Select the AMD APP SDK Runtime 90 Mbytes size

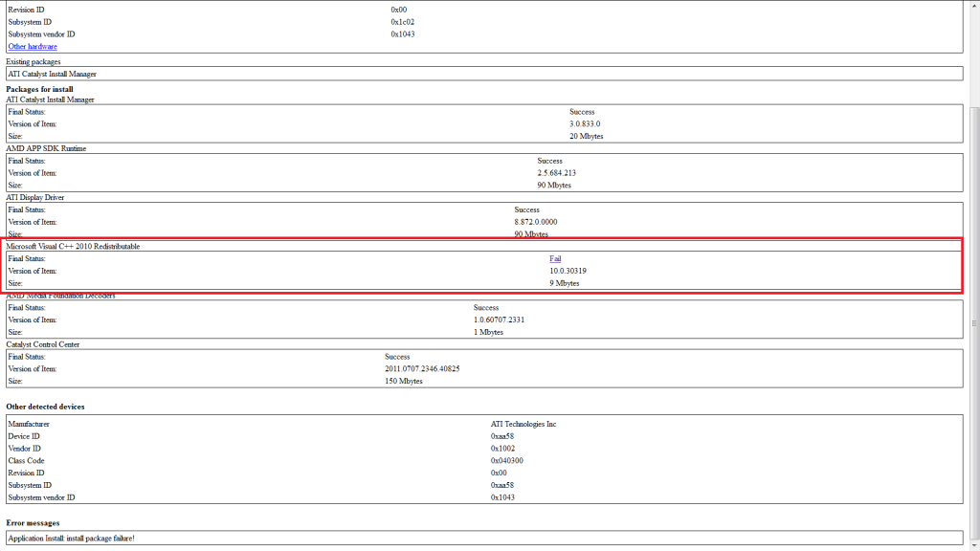pos(554,185)
